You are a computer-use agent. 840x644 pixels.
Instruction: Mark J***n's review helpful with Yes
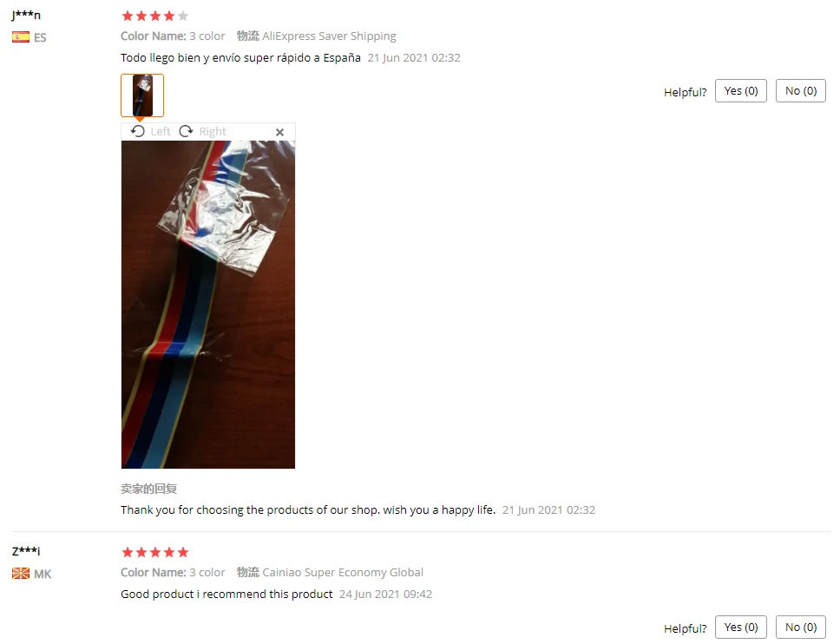pyautogui.click(x=741, y=91)
